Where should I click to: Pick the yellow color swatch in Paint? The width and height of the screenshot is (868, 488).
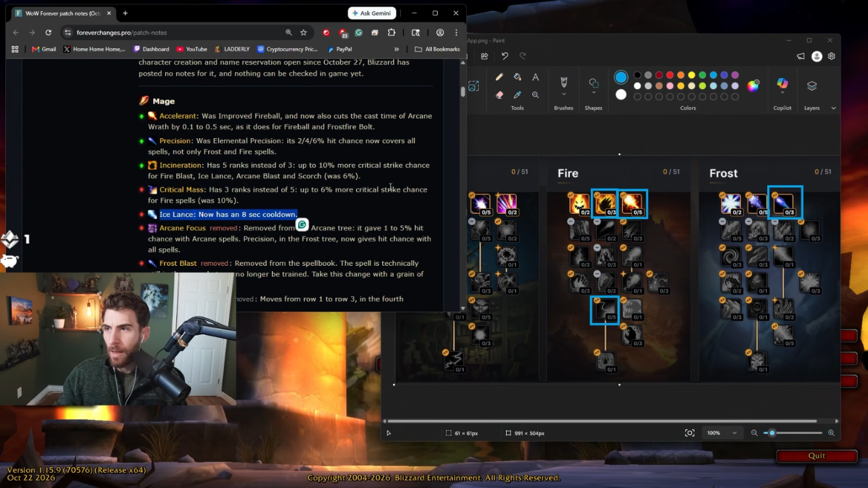point(692,75)
